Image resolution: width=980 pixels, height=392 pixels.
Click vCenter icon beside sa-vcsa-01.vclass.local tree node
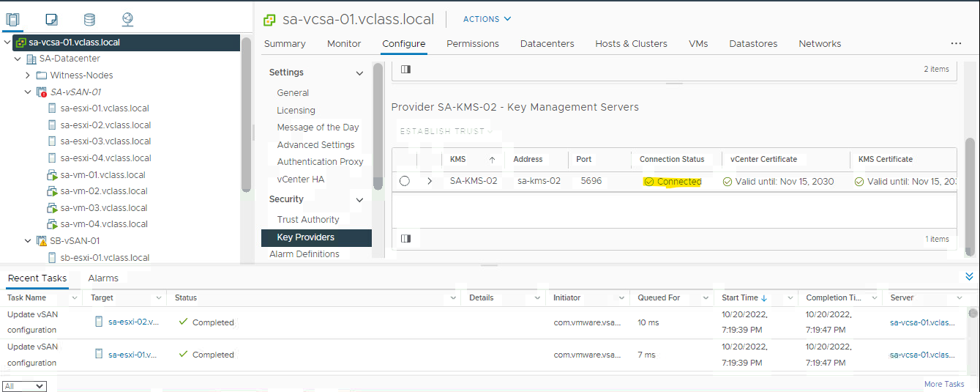(21, 42)
